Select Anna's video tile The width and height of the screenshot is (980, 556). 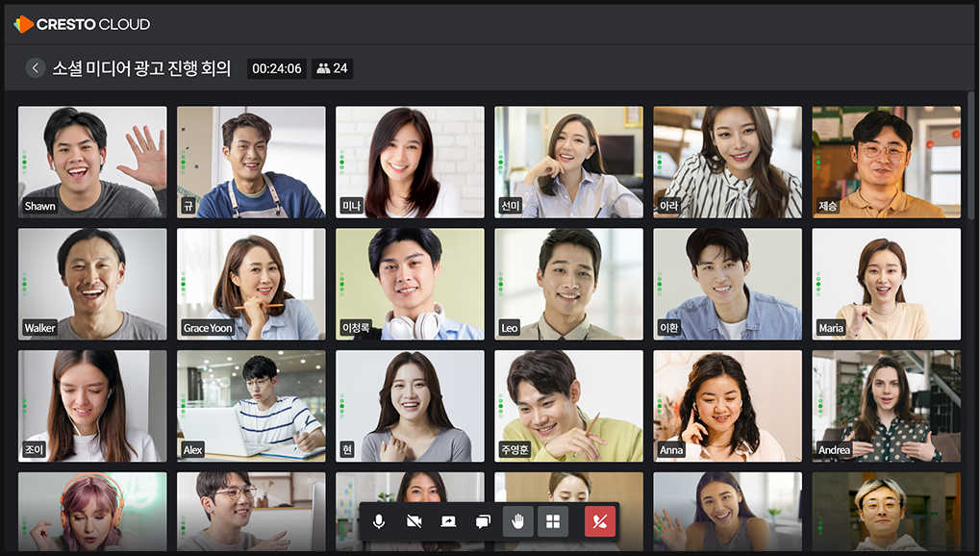[727, 406]
